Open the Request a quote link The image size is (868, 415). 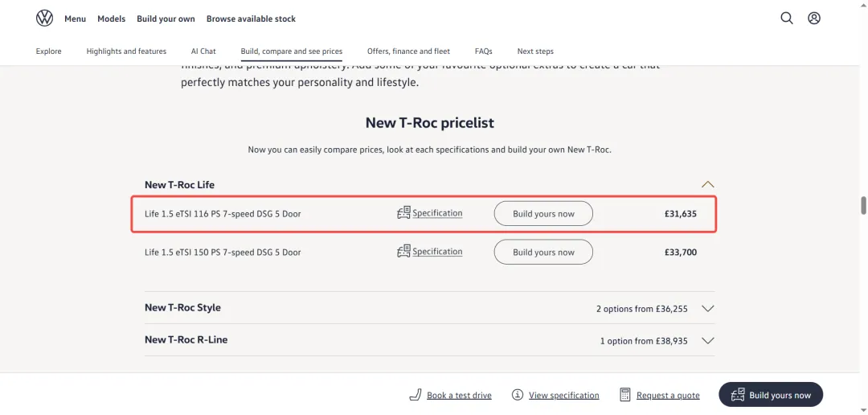pos(668,396)
